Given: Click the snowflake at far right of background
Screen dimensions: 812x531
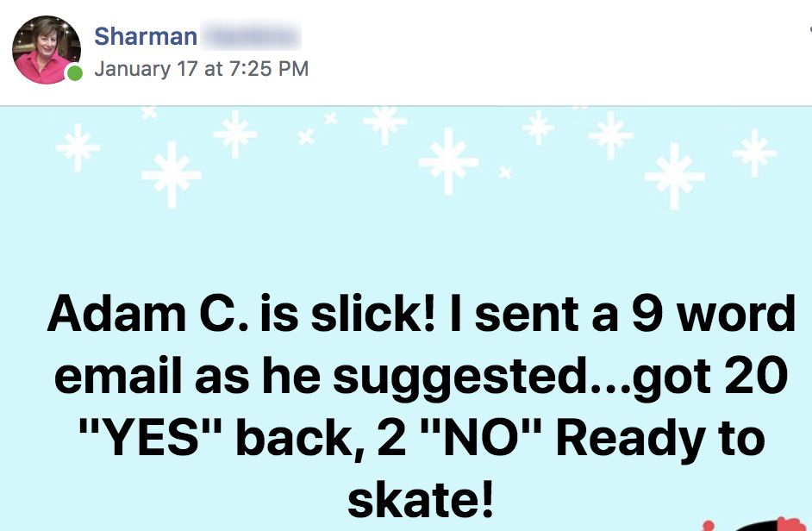Looking at the screenshot, I should (x=754, y=153).
